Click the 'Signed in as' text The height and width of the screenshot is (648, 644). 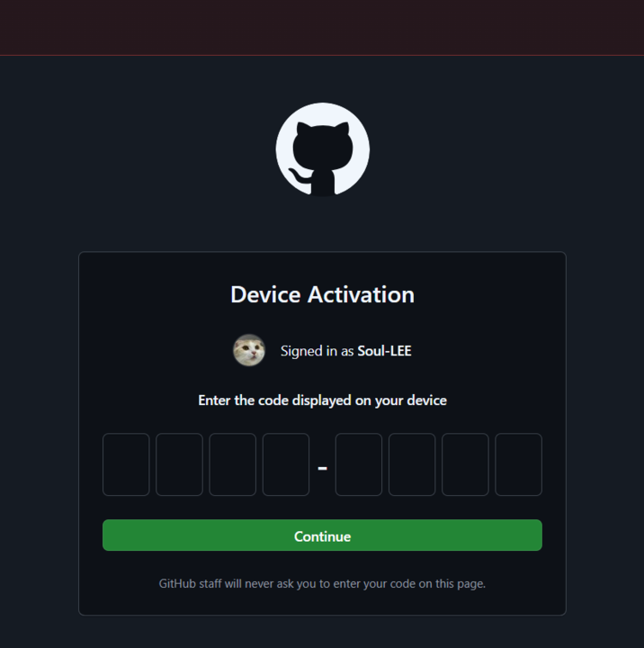(x=317, y=351)
